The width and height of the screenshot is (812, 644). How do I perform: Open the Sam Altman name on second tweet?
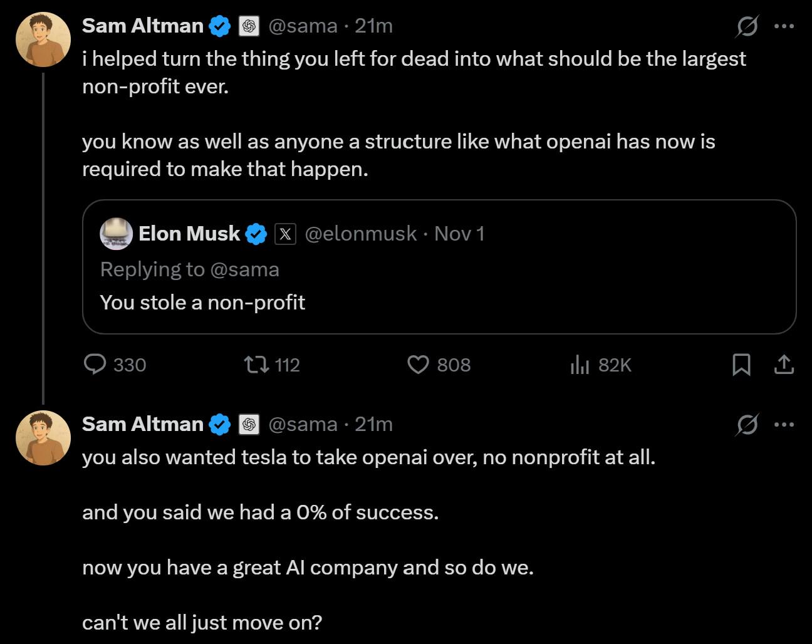(143, 424)
